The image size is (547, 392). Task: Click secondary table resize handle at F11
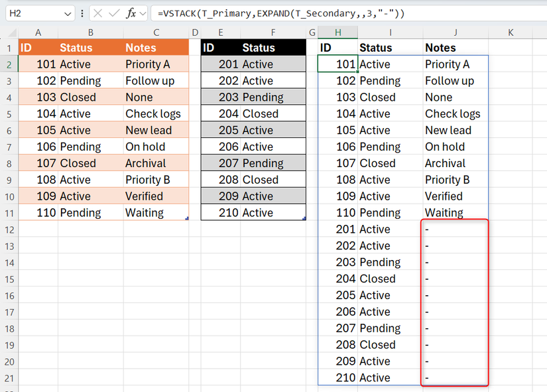304,218
